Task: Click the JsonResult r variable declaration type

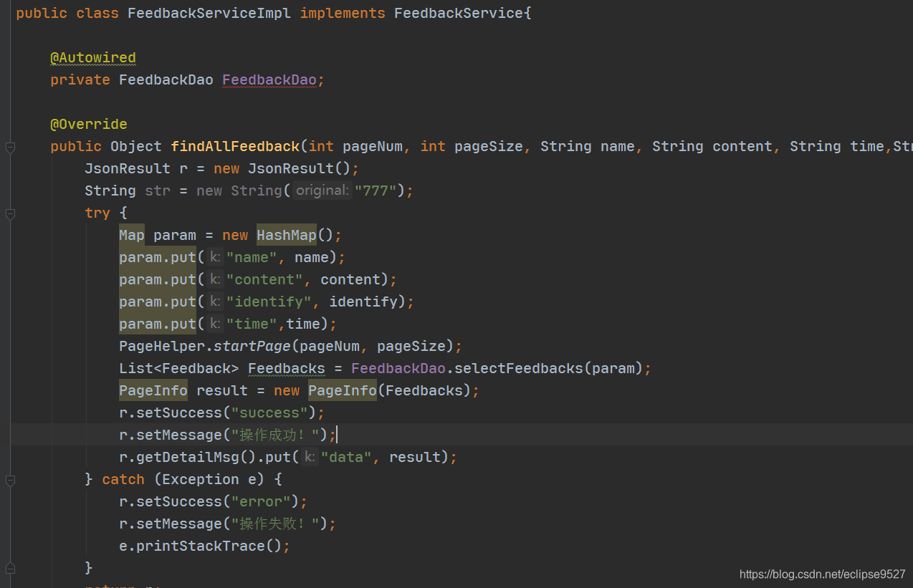Action: [x=128, y=168]
